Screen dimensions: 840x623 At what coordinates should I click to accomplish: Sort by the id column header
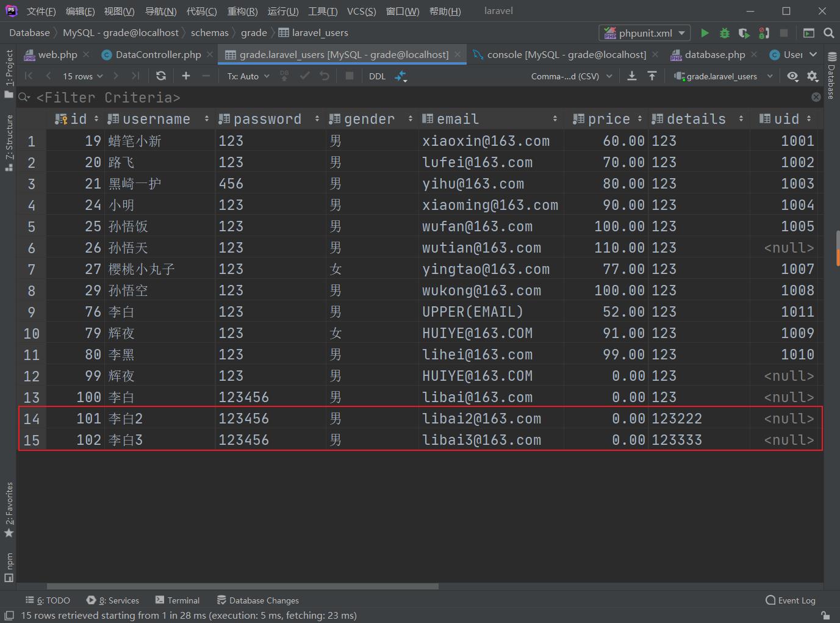[76, 119]
